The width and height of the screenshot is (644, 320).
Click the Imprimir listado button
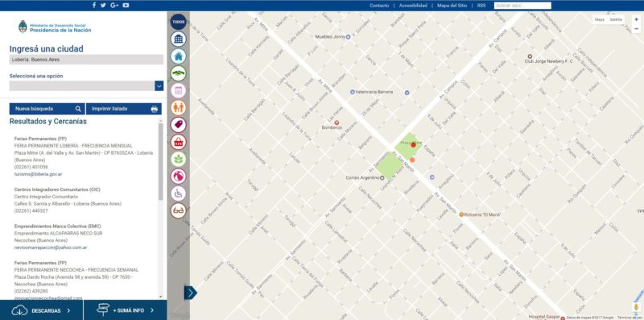(x=124, y=109)
